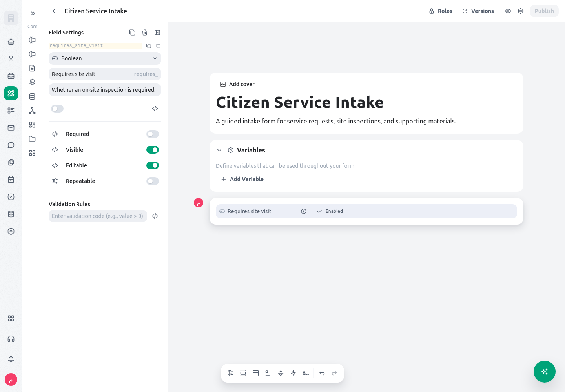The width and height of the screenshot is (565, 392).
Task: Open the briefcase icon in left sidebar
Action: (11, 76)
